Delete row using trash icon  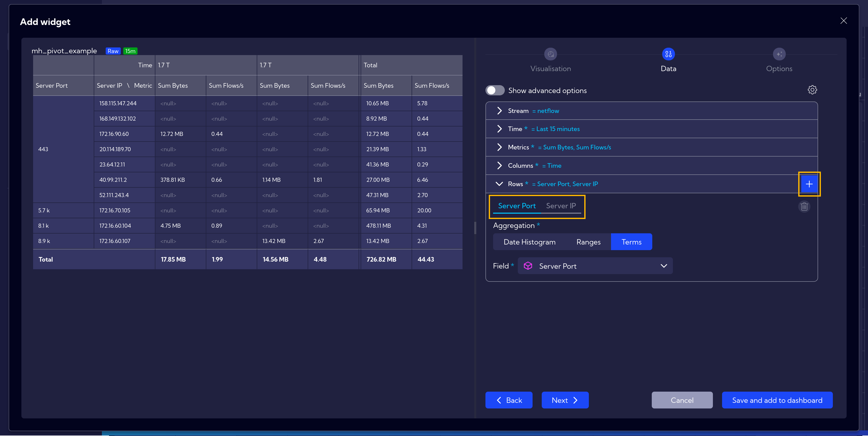[804, 206]
